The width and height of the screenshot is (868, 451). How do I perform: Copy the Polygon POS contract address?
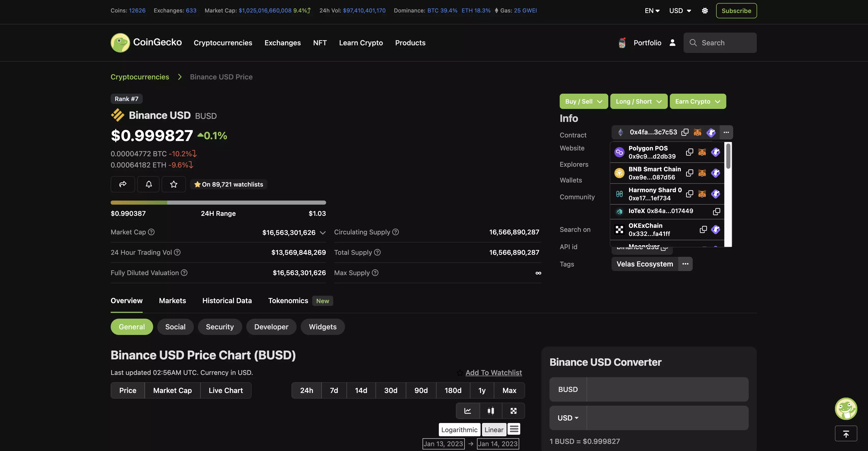click(x=689, y=152)
